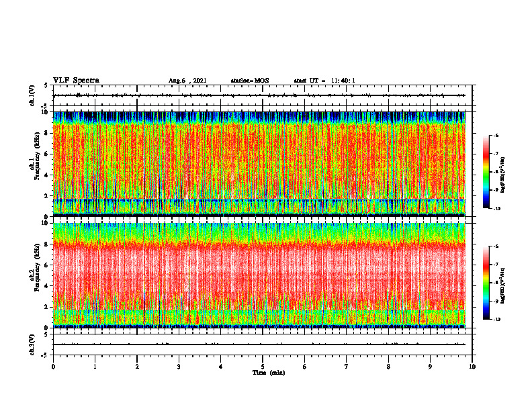The height and width of the screenshot is (411, 532).
Task: Select the ch.2 "Frequency (kHz)" axis label
Action: (x=37, y=267)
